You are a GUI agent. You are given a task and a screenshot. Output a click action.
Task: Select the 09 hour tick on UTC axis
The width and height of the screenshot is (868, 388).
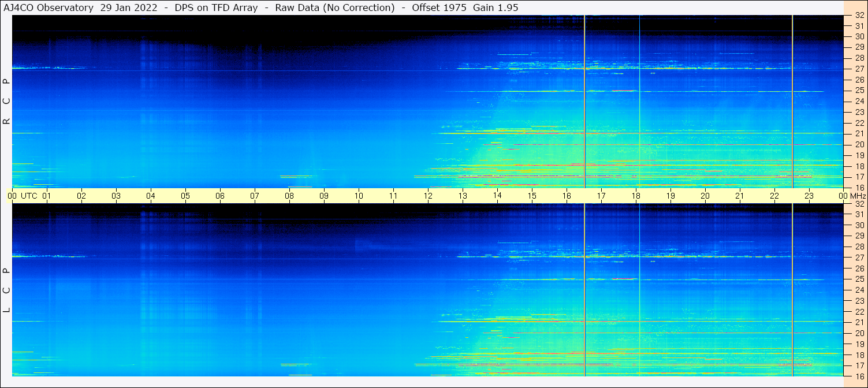(x=324, y=196)
